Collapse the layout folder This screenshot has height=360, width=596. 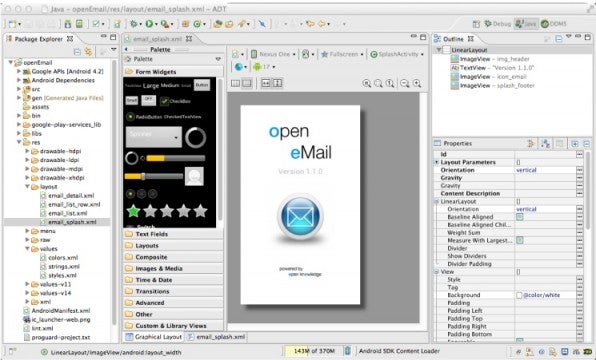tap(27, 187)
